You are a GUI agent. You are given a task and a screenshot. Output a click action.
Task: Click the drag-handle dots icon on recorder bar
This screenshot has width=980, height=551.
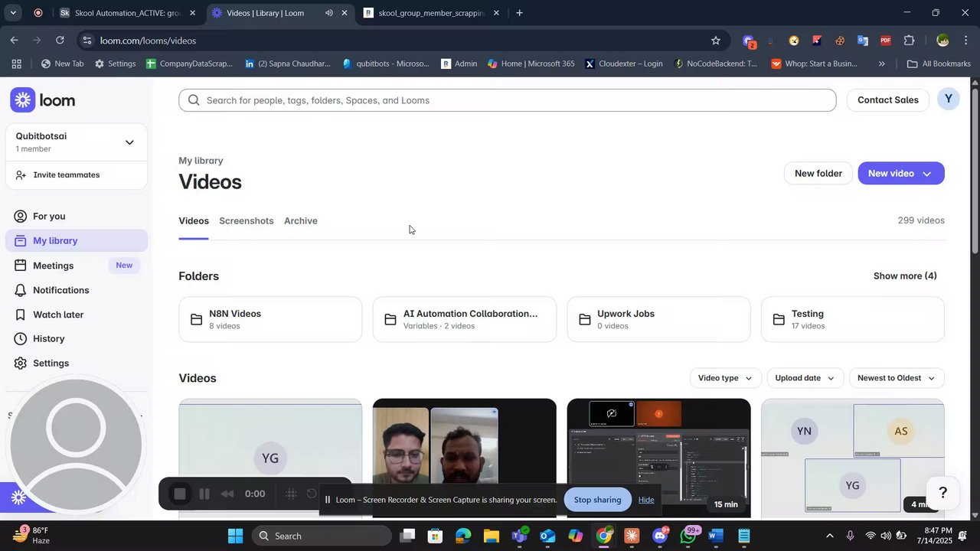point(291,494)
